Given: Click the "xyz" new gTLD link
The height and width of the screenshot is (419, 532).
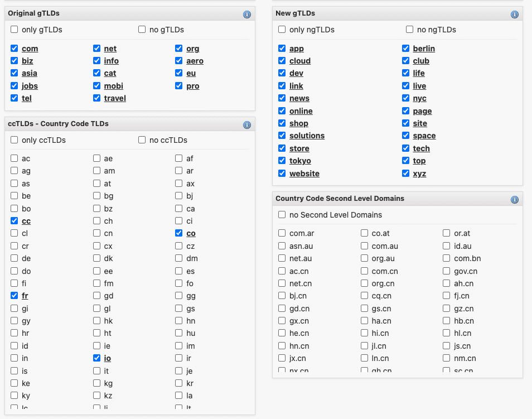Looking at the screenshot, I should [419, 174].
